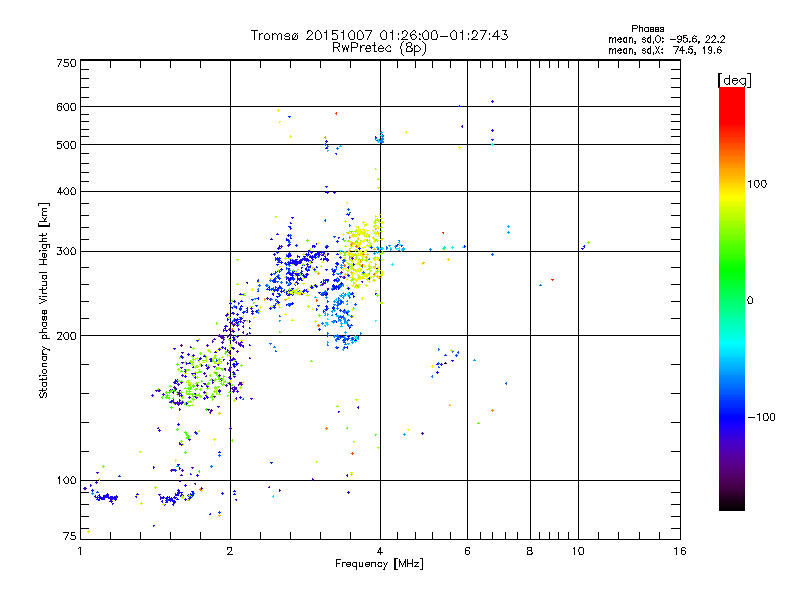Click the "Stationary phase Virtual Height [km]" axis title
Screen dimensions: 800x600
pyautogui.click(x=44, y=300)
